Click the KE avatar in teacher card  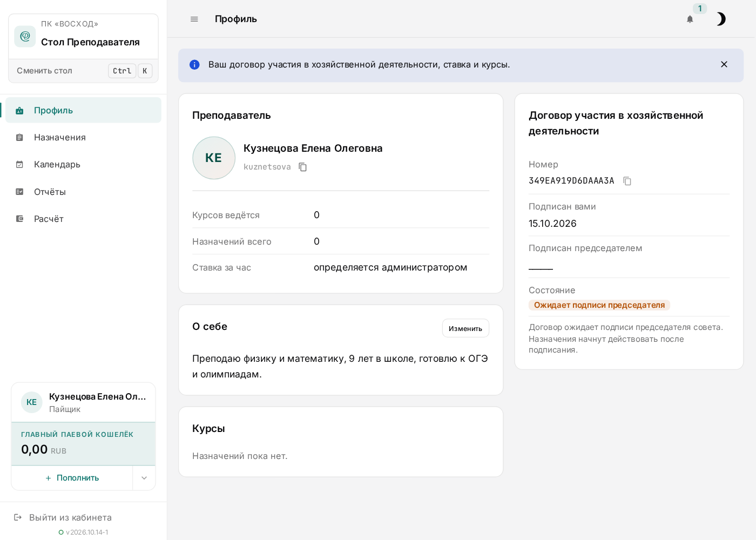coord(214,158)
